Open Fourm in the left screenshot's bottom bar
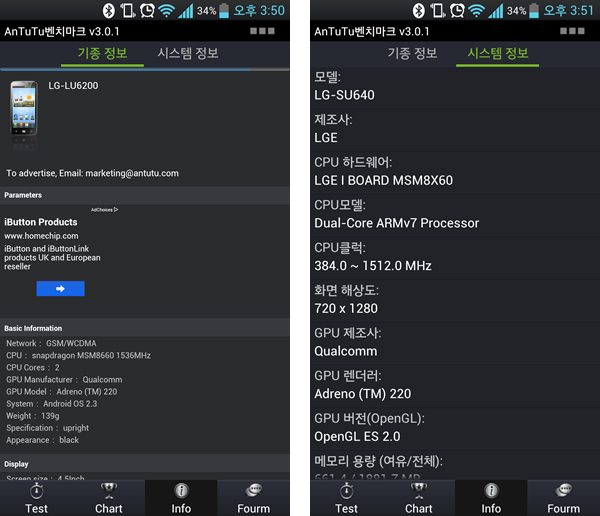Image resolution: width=600 pixels, height=516 pixels. (x=253, y=498)
